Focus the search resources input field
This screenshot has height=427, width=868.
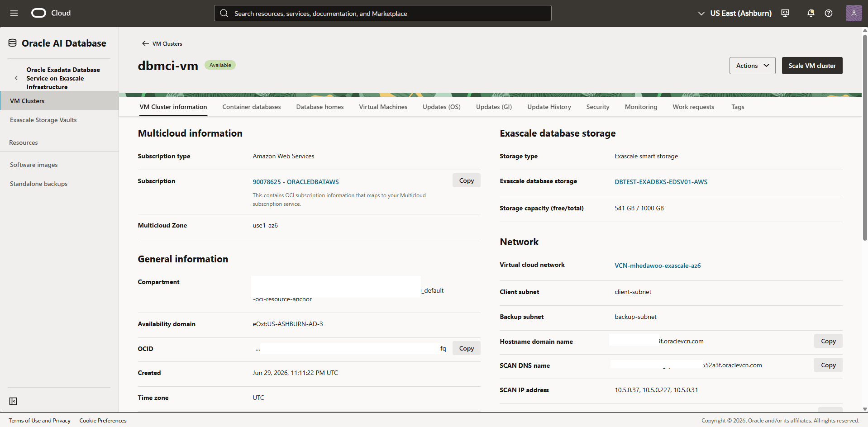coord(383,13)
